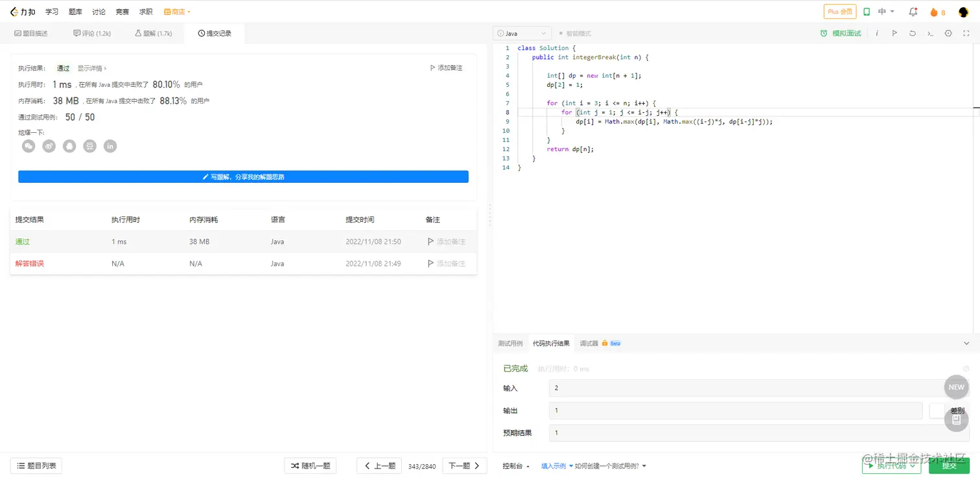Open the notifications bell
Viewport: 980px width, 479px height.
tap(913, 12)
